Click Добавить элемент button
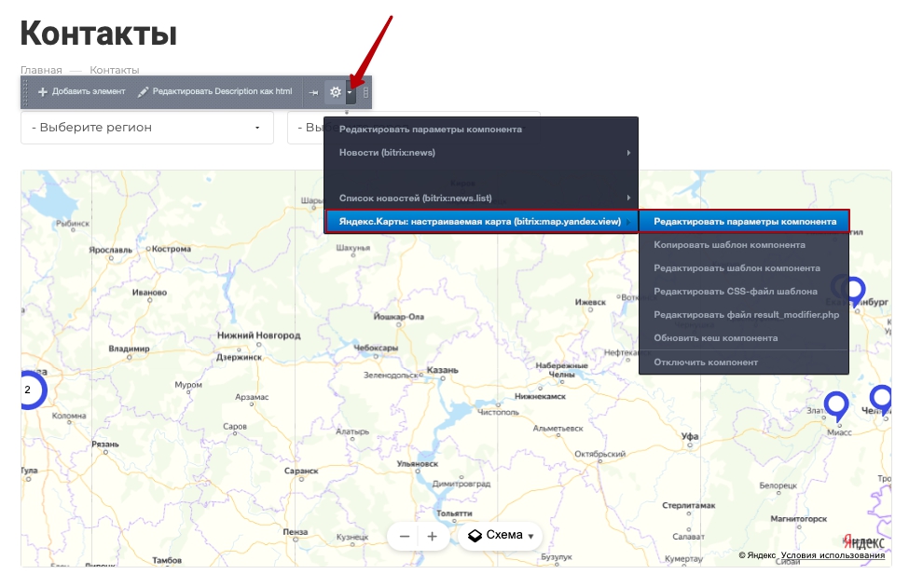Screen dimensions: 909x588 point(82,91)
